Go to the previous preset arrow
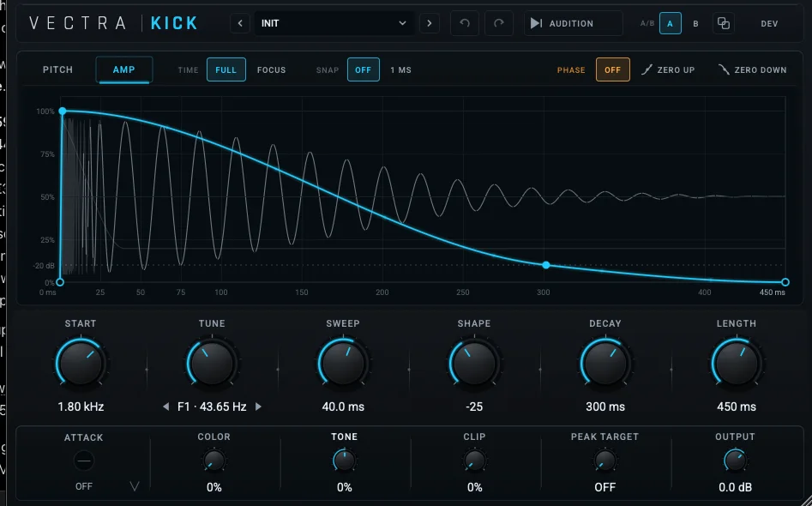812x506 pixels. tap(240, 23)
